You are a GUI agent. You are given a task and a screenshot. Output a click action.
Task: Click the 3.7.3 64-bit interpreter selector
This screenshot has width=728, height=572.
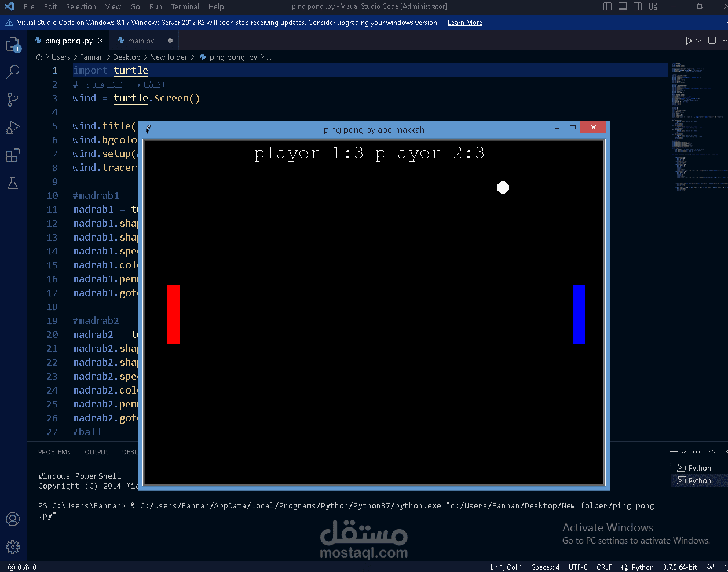coord(680,567)
